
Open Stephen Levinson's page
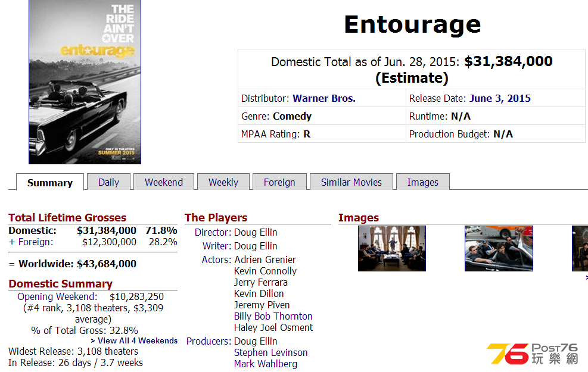(x=270, y=352)
